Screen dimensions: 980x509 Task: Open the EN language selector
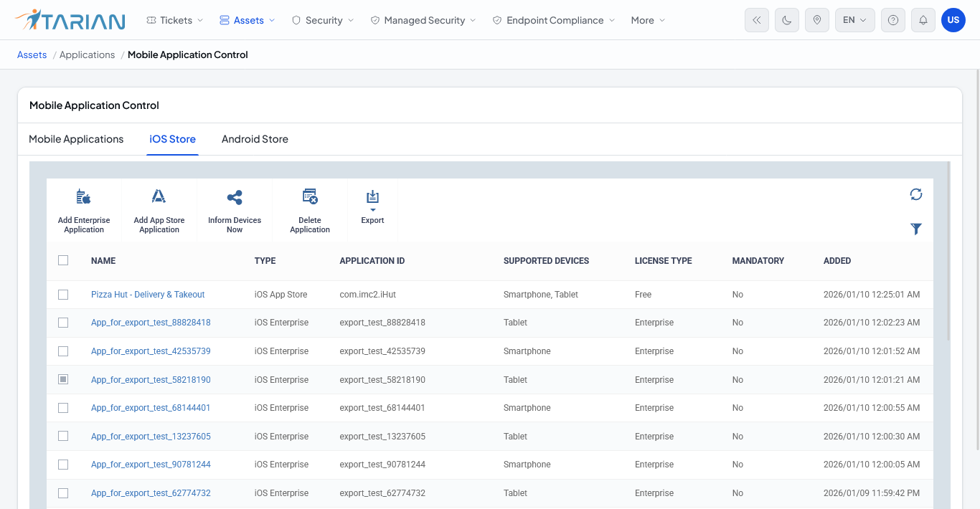click(x=855, y=20)
